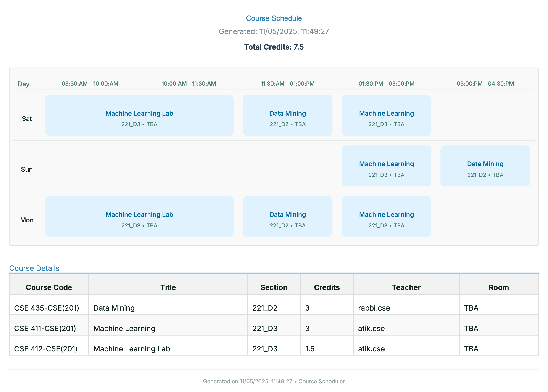Select the Course Code column header
The image size is (548, 392).
click(49, 287)
